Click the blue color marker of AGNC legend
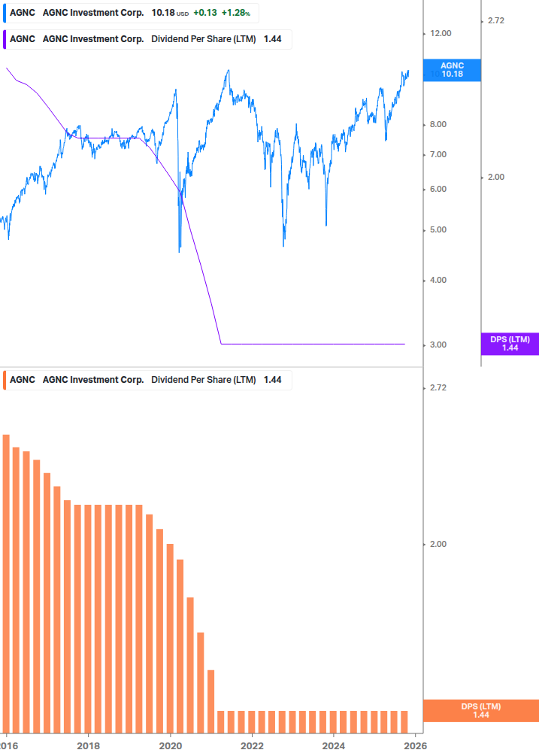 pos(5,13)
